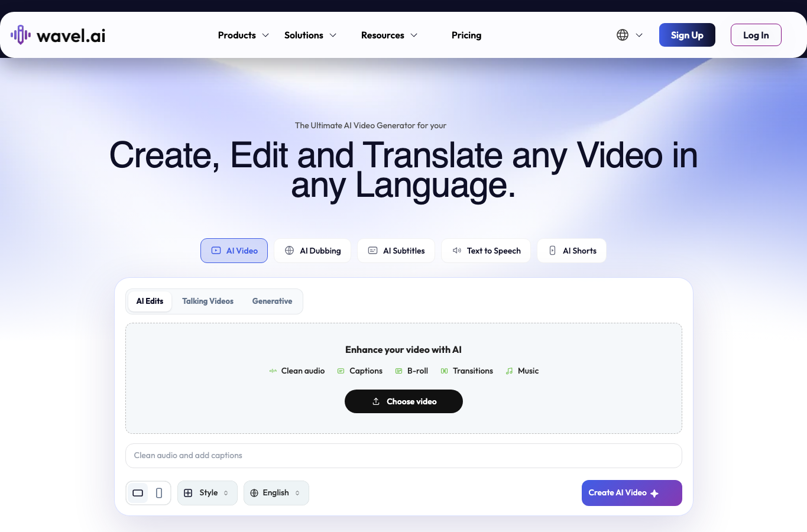
Task: Open the Resources dropdown
Action: 389,35
